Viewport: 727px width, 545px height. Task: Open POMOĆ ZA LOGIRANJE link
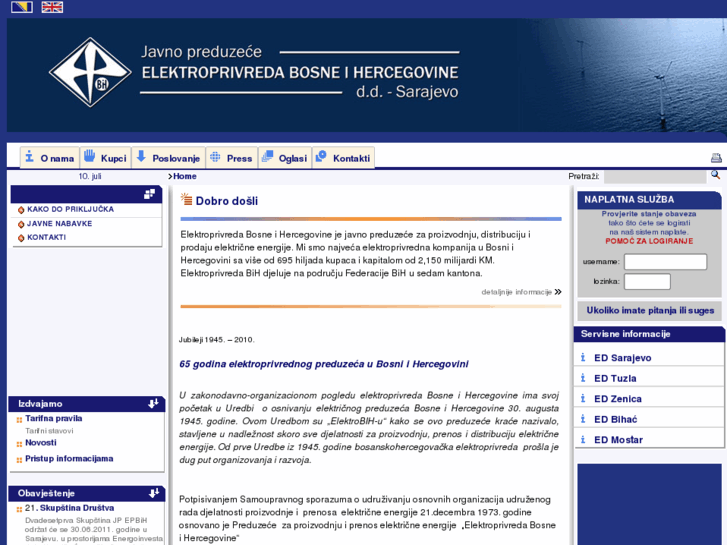[x=649, y=241]
